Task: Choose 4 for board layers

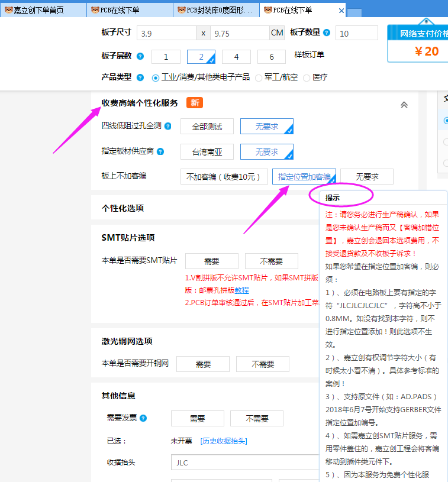Action: point(237,57)
